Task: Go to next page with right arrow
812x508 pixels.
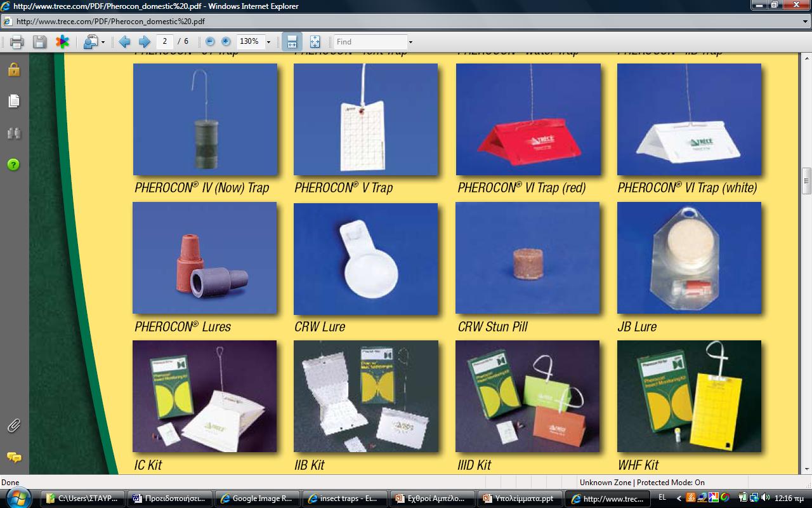Action: [145, 42]
